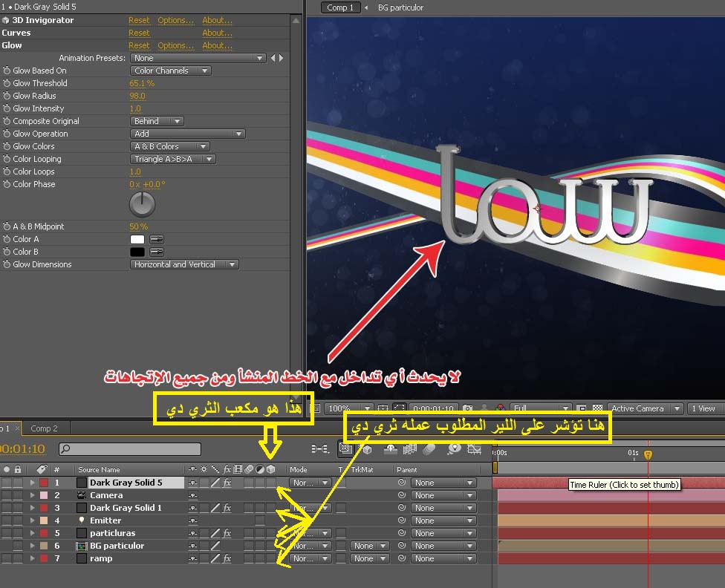
Task: Open the Color Looping dropdown
Action: (173, 159)
